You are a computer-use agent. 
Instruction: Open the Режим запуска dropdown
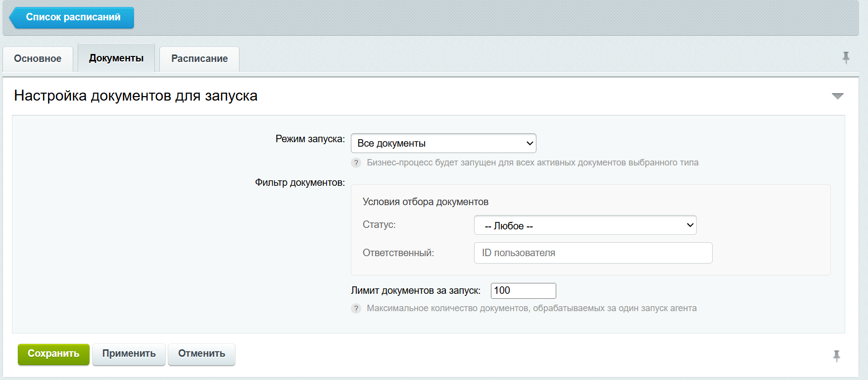pos(443,143)
